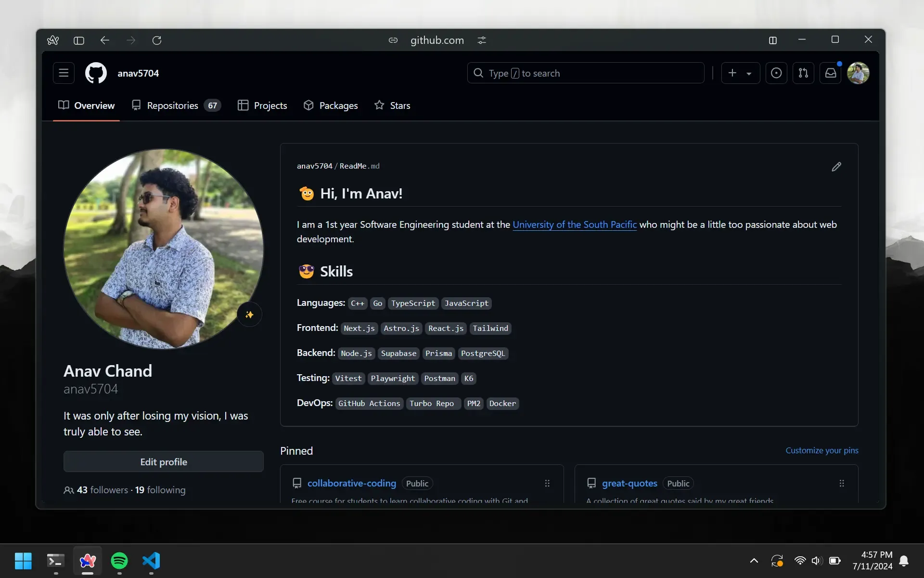Click the TypeScript language tag
The height and width of the screenshot is (578, 924).
pyautogui.click(x=413, y=303)
